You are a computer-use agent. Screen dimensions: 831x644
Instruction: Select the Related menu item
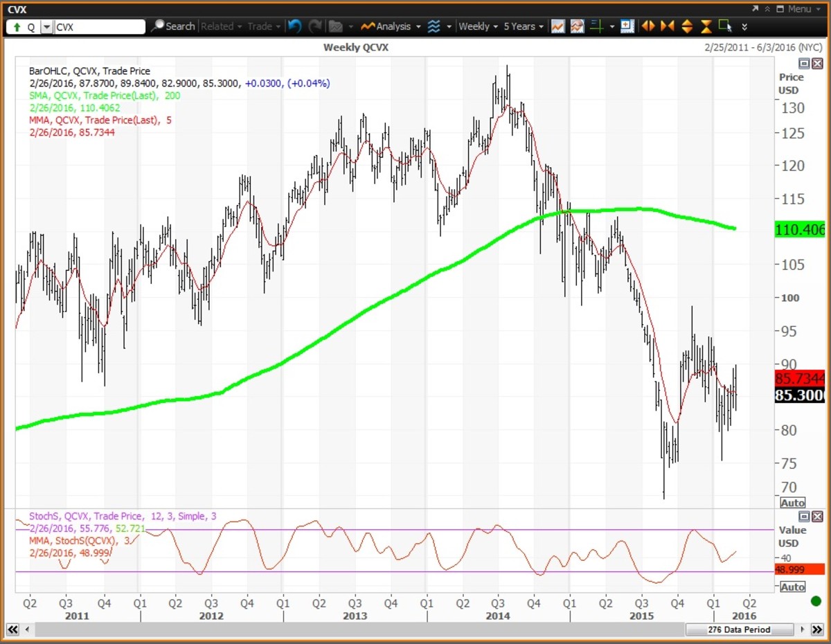[x=218, y=26]
